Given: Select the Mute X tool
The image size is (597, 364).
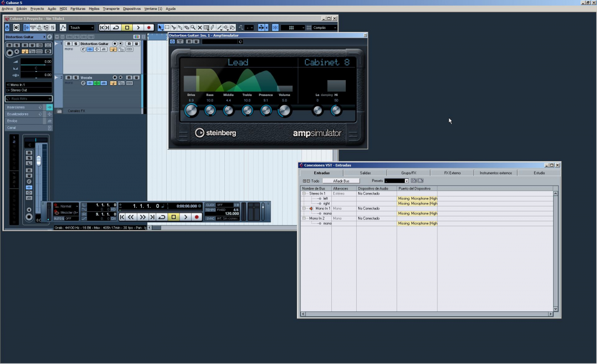Looking at the screenshot, I should tap(199, 27).
